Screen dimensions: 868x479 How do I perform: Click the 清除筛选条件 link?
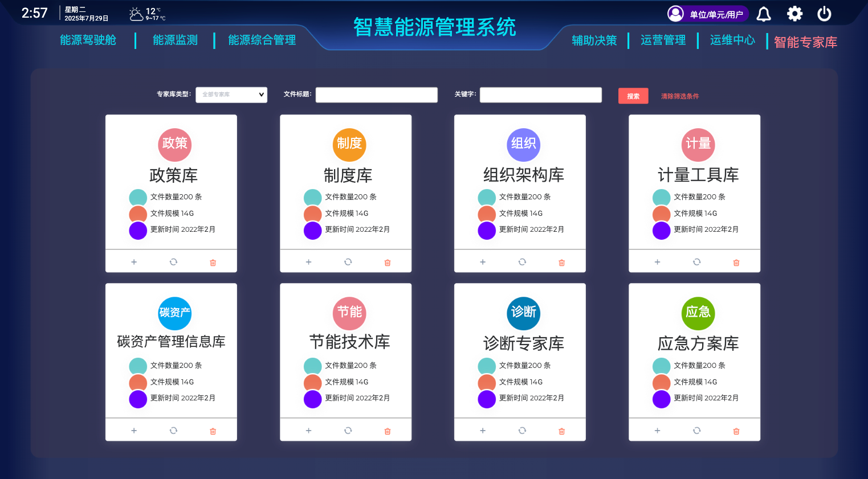tap(680, 96)
